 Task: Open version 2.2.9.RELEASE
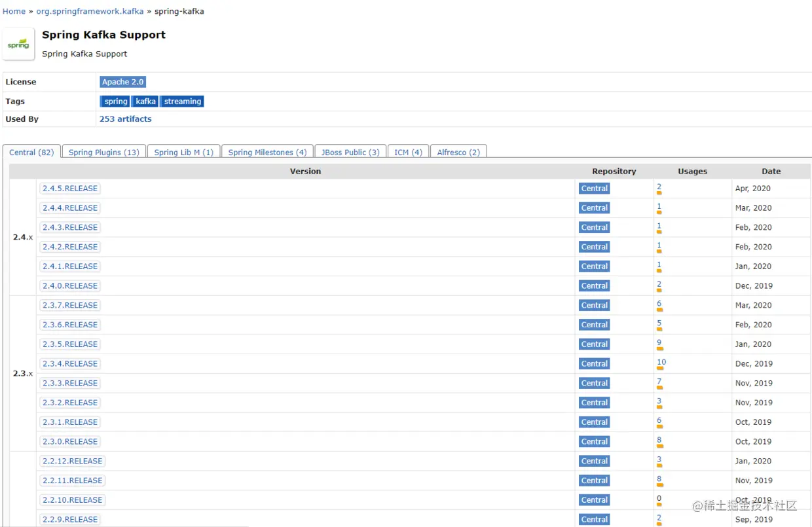70,519
